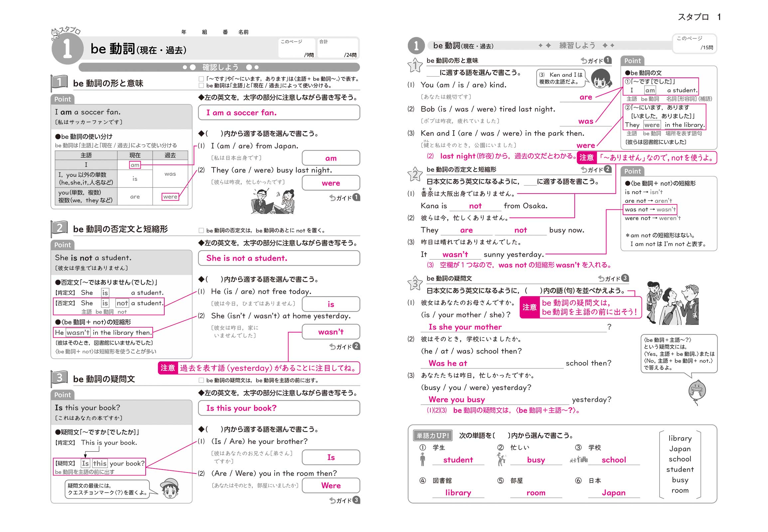This screenshot has height=532, width=768.
Task: Click the answer box containing 'were' on left page
Action: (331, 183)
